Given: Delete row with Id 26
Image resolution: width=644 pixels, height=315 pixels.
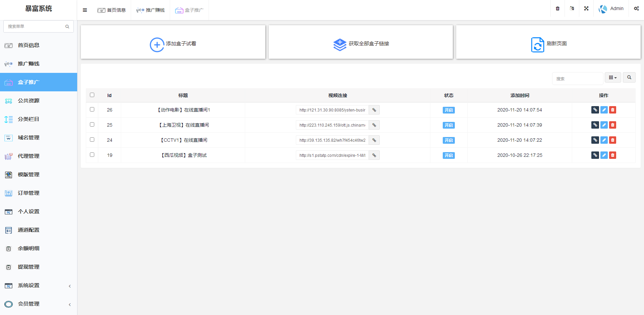Looking at the screenshot, I should (x=612, y=110).
